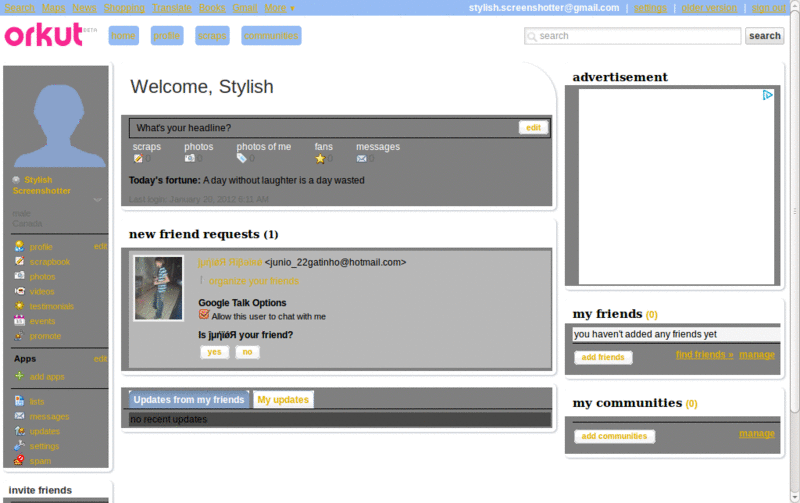Switch to Updates from my friends tab
Image resolution: width=800 pixels, height=503 pixels.
click(x=189, y=399)
